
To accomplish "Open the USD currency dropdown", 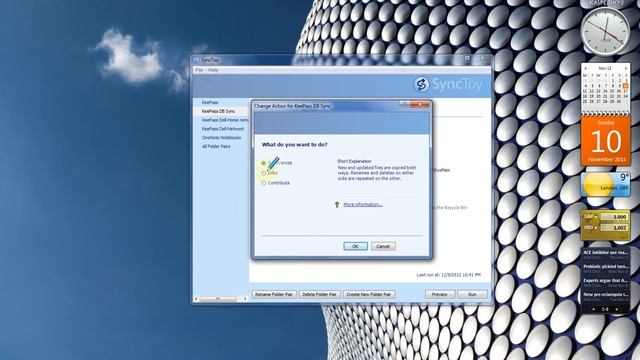I will click(x=590, y=227).
